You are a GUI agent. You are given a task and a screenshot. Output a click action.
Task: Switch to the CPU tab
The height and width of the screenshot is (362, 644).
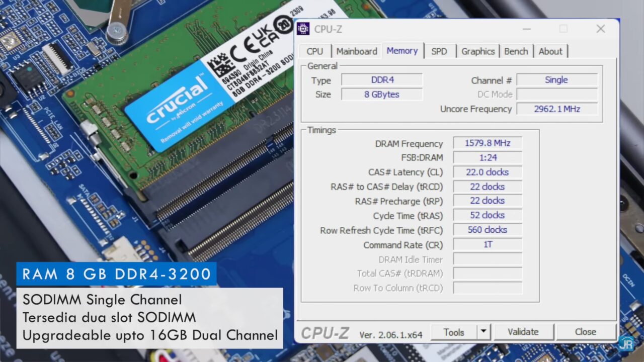(x=314, y=51)
